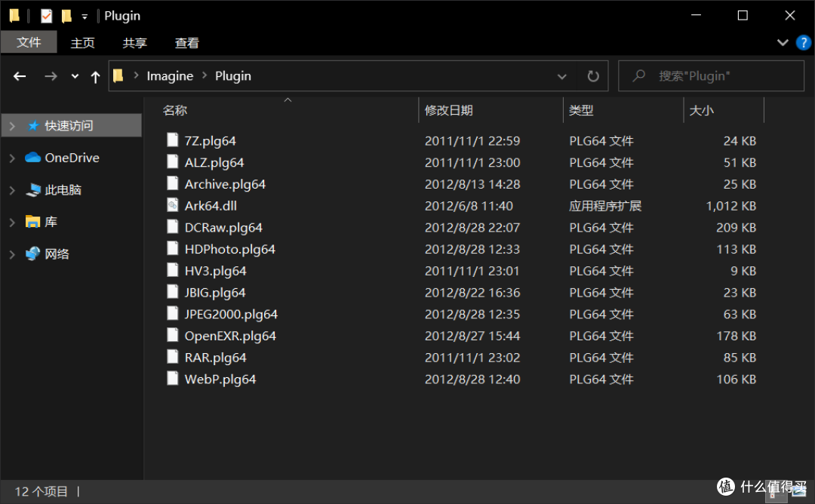
Task: Select the file name WebP.plg64
Action: (220, 380)
